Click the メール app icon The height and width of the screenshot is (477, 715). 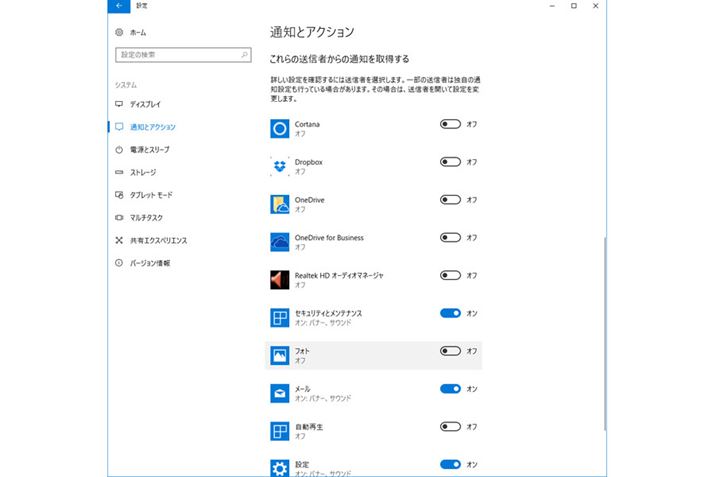280,393
